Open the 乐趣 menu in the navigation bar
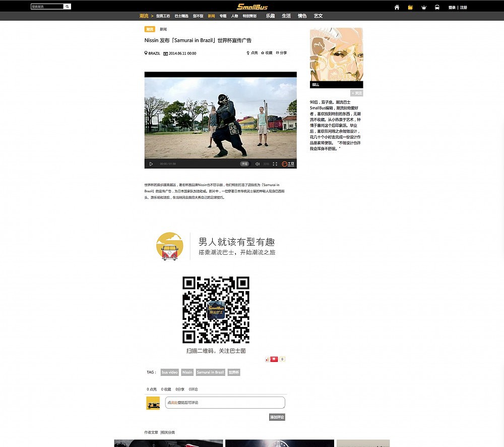Viewport: 504px width, 447px height. tap(271, 16)
